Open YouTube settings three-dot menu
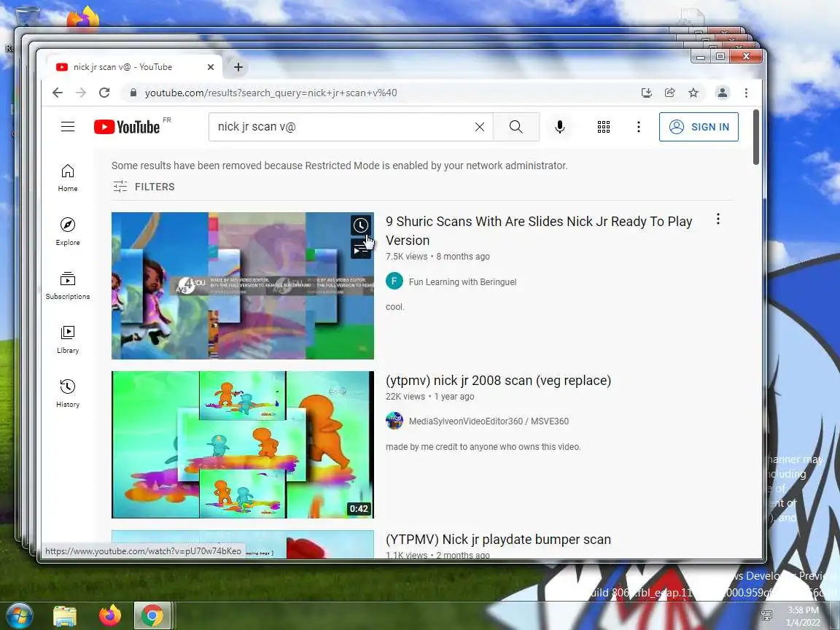Screen dimensions: 840x630 [x=639, y=127]
